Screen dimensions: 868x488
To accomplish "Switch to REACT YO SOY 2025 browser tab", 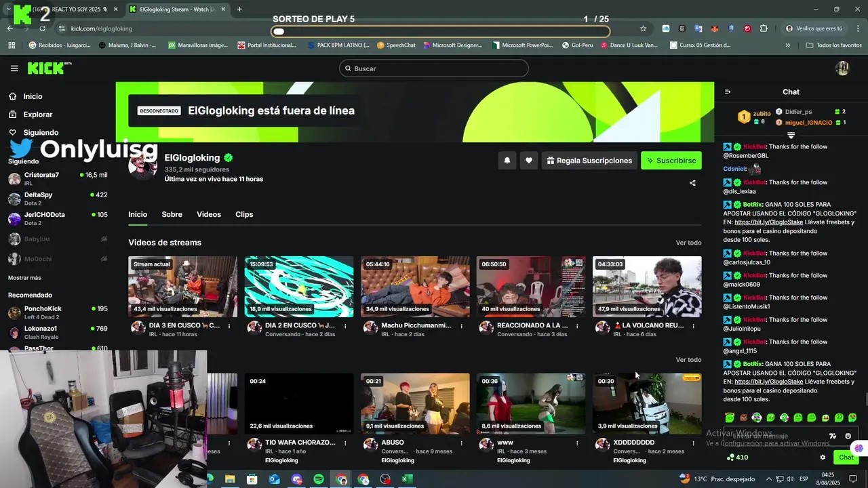I will click(x=68, y=9).
